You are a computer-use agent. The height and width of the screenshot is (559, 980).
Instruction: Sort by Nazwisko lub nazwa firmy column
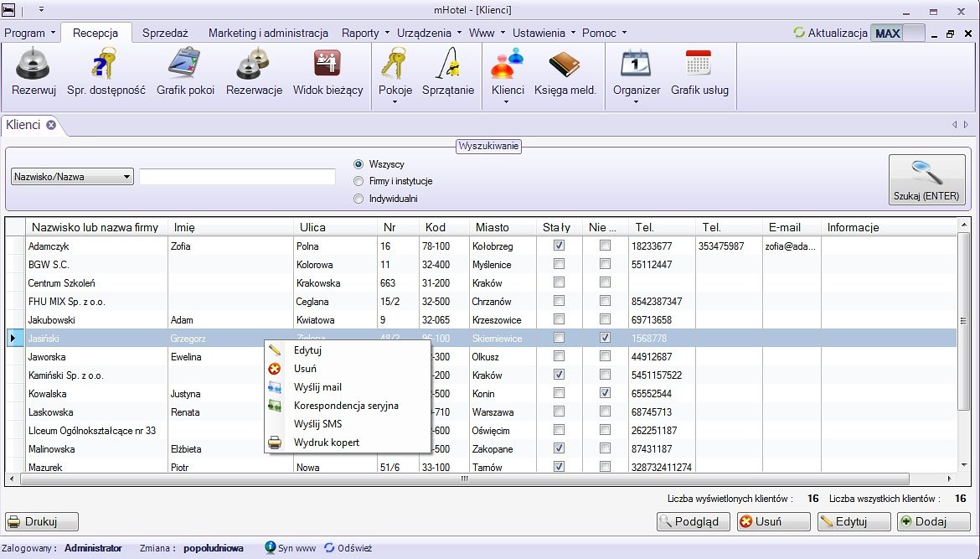(95, 228)
